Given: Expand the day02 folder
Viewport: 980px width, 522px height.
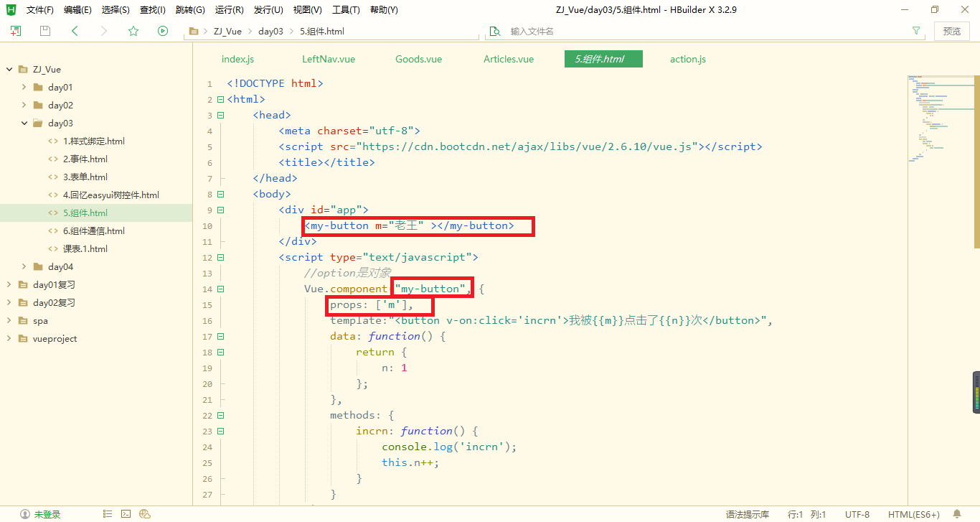Looking at the screenshot, I should (24, 106).
